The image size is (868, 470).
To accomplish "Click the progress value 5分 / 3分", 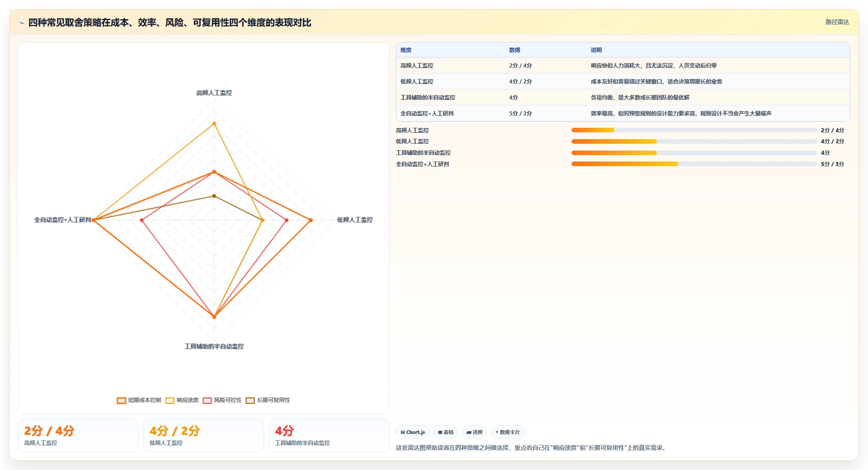I will pos(832,164).
